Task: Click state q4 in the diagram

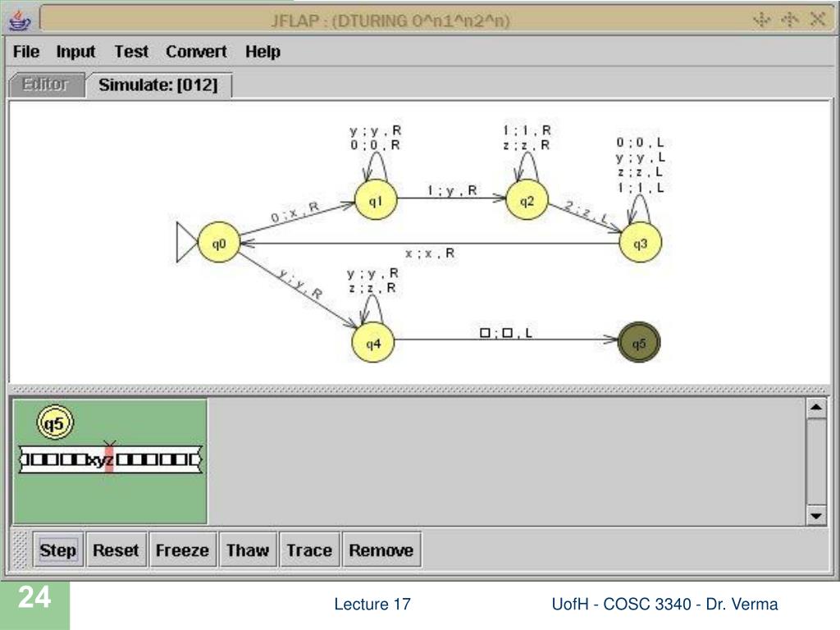Action: point(373,342)
